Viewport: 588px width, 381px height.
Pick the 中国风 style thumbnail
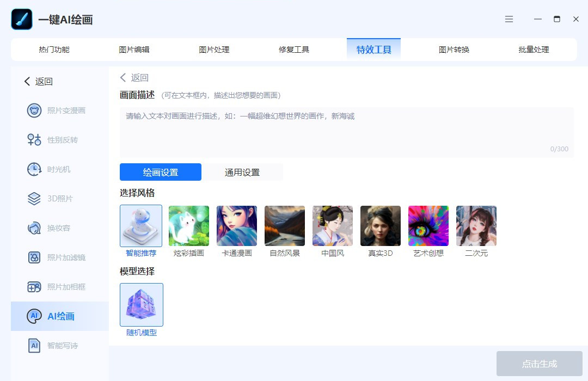click(x=333, y=226)
